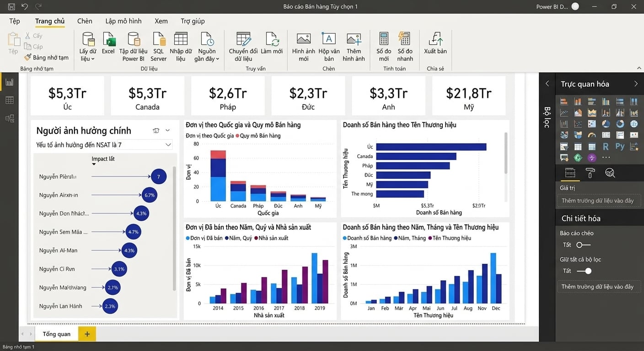Image resolution: width=644 pixels, height=351 pixels.
Task: Open more visuals ellipsis in Trực quan hóa
Action: click(606, 158)
